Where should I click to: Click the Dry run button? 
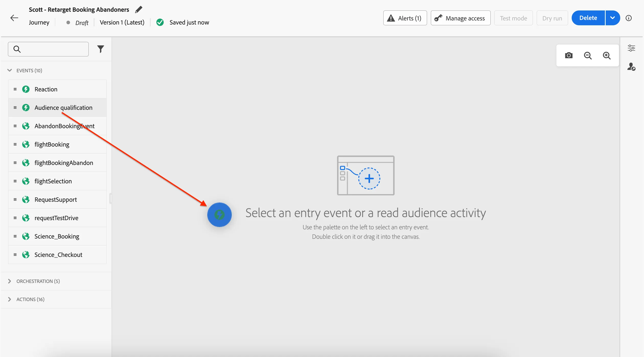click(552, 18)
